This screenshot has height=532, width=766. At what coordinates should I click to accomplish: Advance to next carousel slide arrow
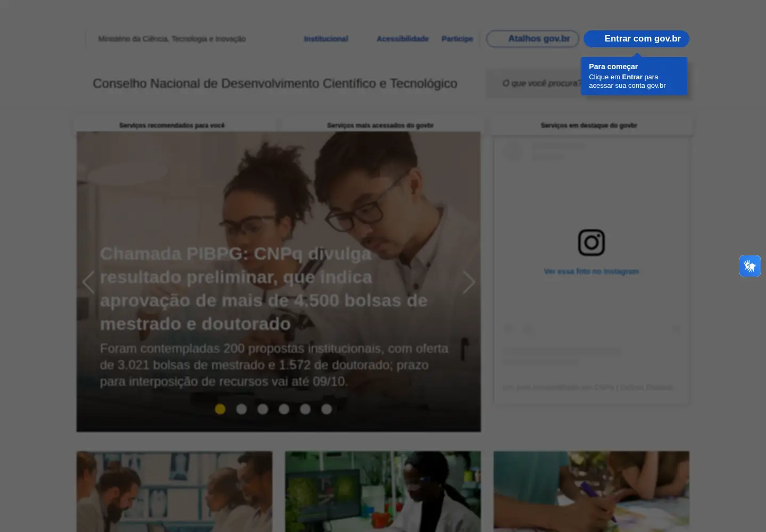point(469,282)
